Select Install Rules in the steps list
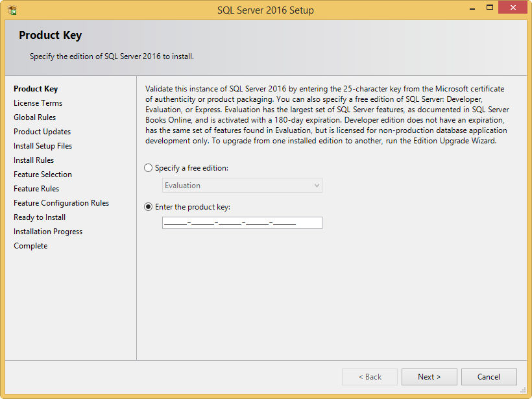The image size is (532, 399). 34,160
